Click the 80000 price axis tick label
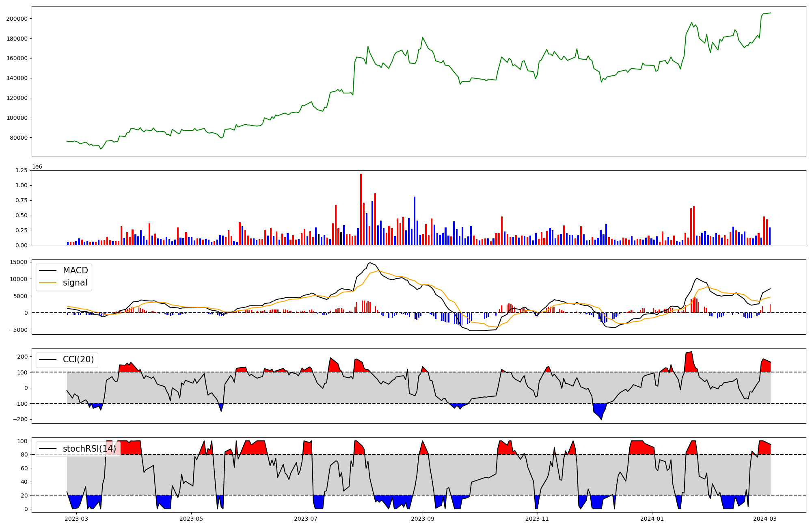 (19, 138)
